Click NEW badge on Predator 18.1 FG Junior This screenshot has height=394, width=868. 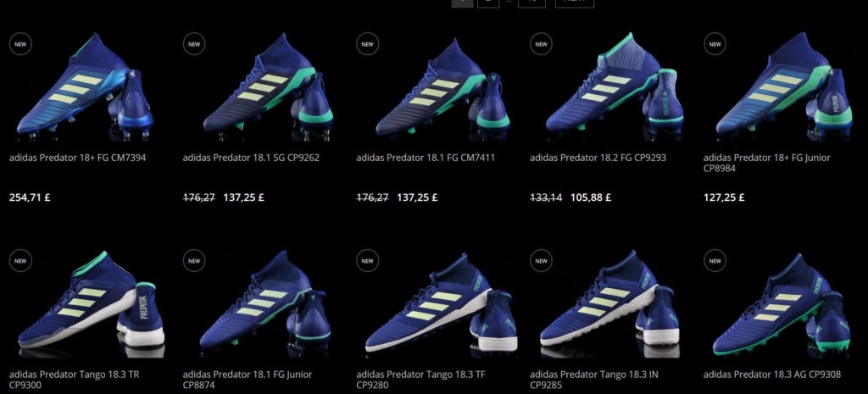[194, 261]
